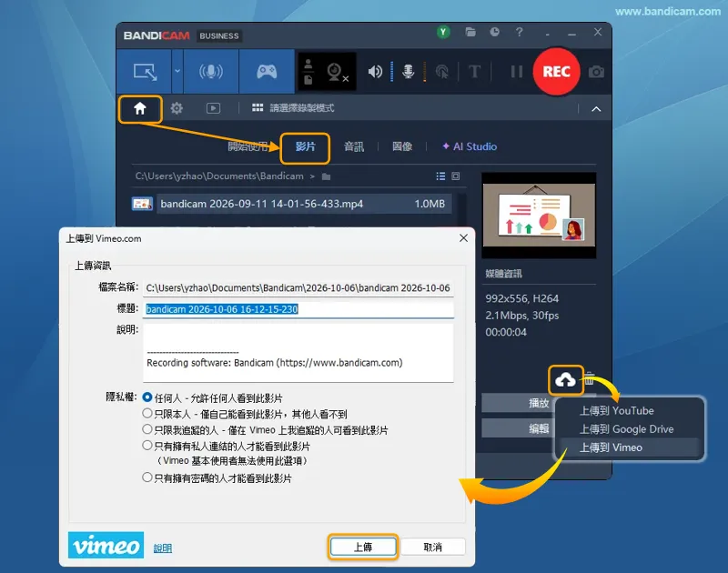Click the 上傳 upload button

click(363, 547)
